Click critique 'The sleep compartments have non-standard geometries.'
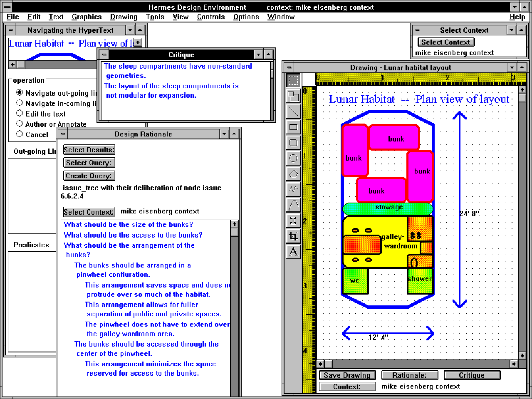This screenshot has height=399, width=532. pyautogui.click(x=178, y=71)
